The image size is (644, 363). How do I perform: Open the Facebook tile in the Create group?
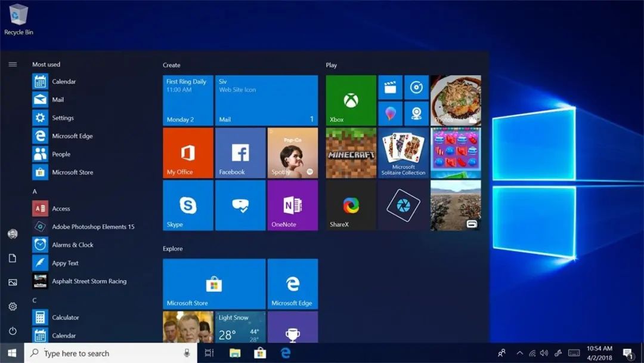click(240, 153)
